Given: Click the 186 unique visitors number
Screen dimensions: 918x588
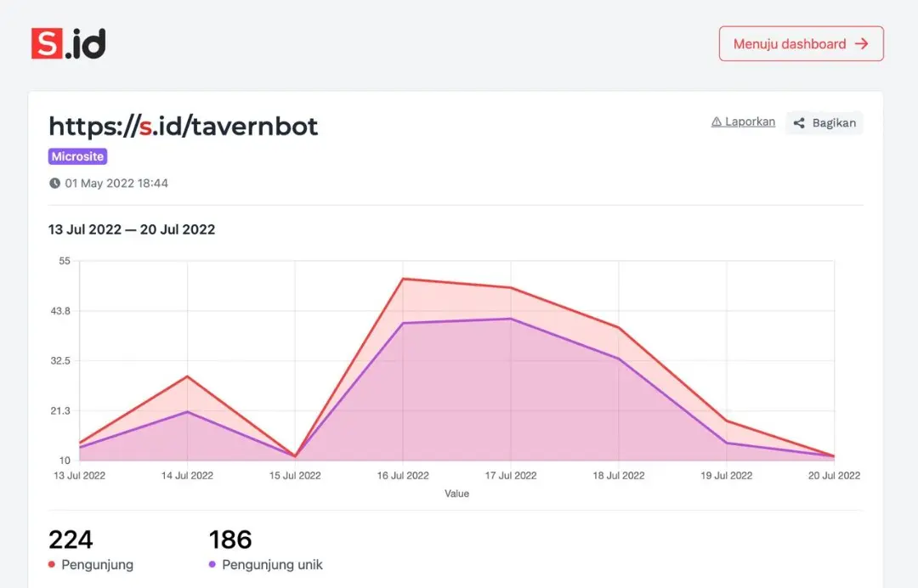Looking at the screenshot, I should (x=230, y=540).
